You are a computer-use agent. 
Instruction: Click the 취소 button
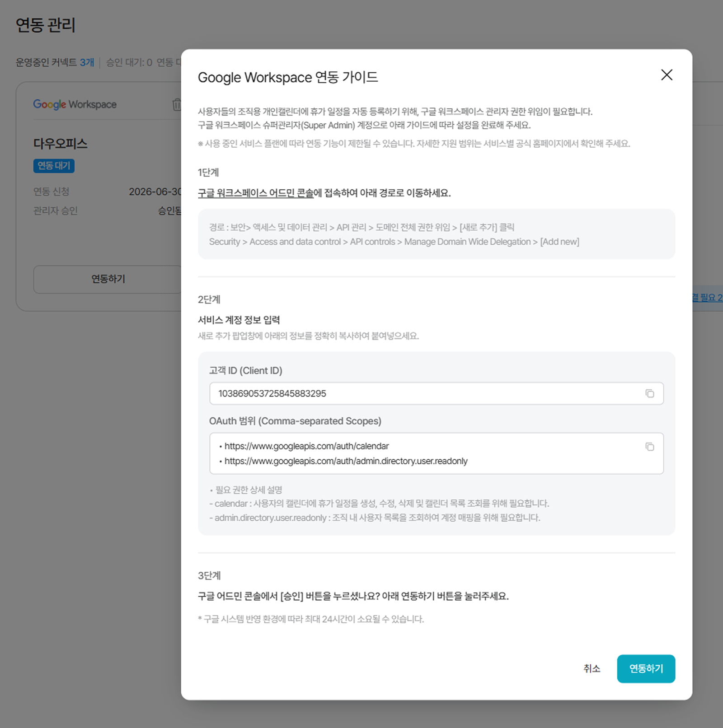(592, 668)
